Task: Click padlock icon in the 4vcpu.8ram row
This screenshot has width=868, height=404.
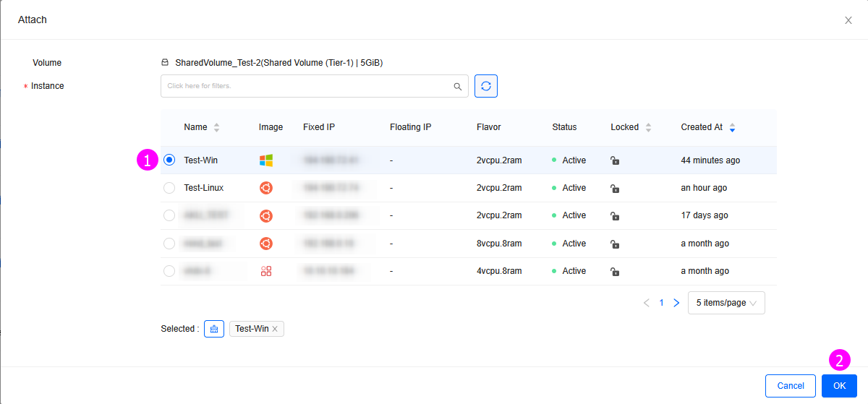Action: [614, 271]
